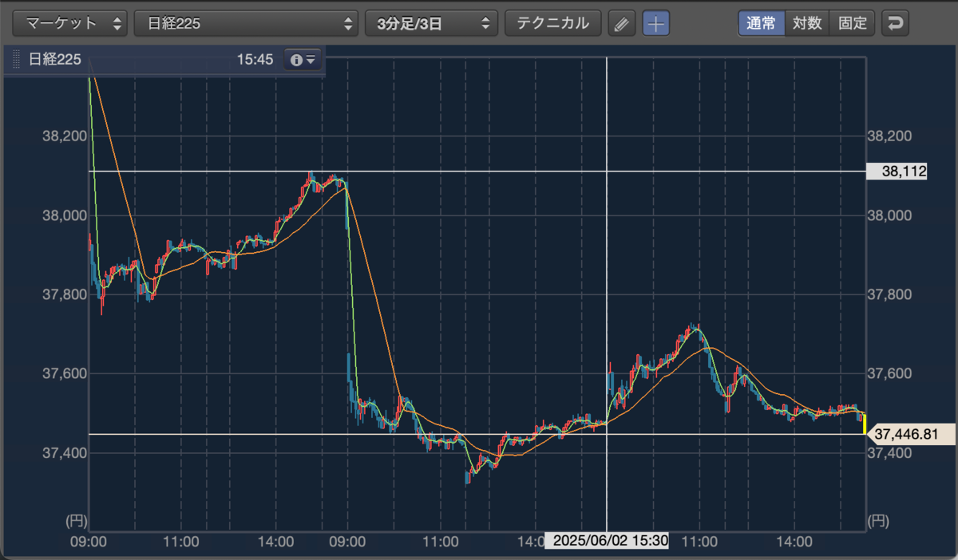Toggle the crosshair cursor icon
958x560 pixels.
656,24
